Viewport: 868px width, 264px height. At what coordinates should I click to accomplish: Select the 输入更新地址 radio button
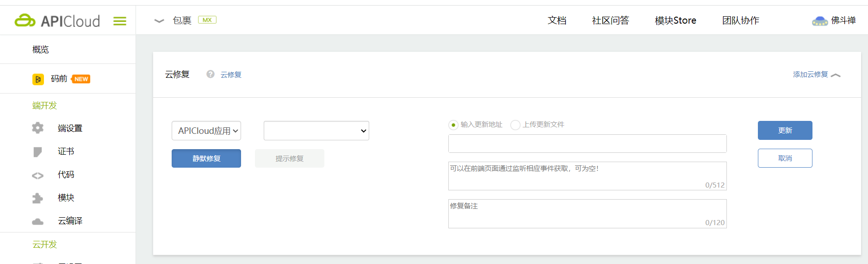point(453,125)
